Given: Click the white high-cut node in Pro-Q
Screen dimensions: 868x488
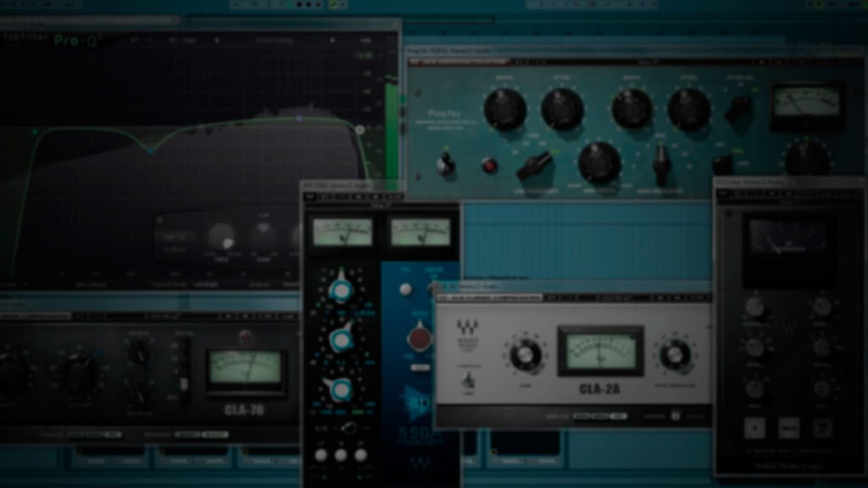Looking at the screenshot, I should pos(359,130).
